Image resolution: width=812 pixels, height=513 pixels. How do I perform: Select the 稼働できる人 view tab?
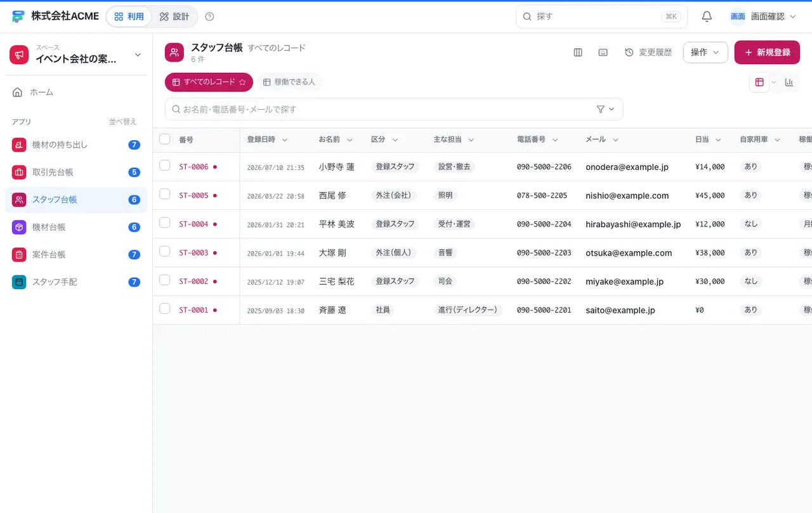click(x=289, y=82)
